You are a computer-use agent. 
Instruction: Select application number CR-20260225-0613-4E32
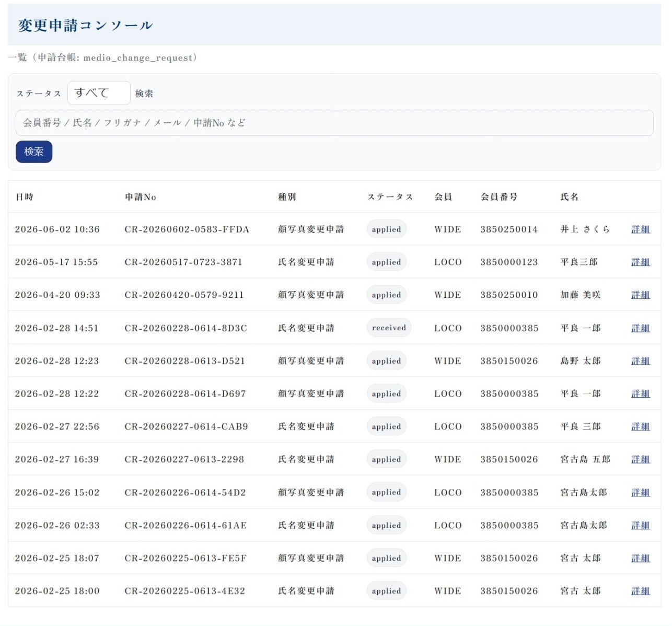pos(185,592)
